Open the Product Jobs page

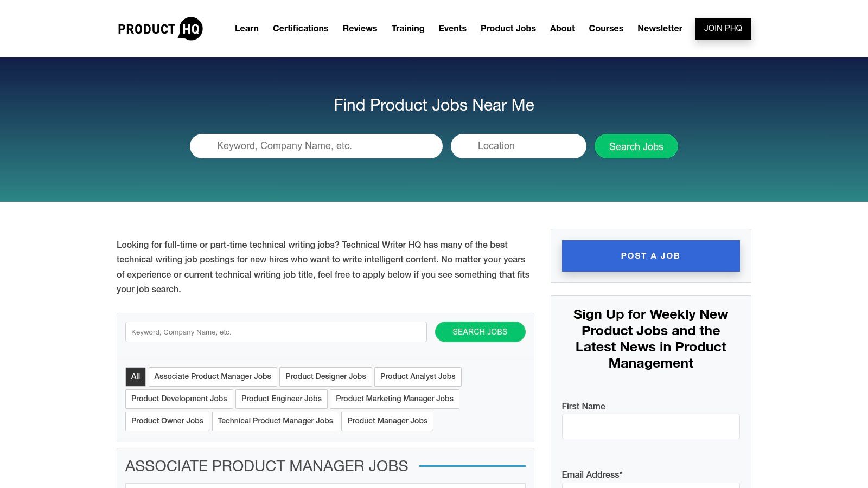tap(508, 29)
